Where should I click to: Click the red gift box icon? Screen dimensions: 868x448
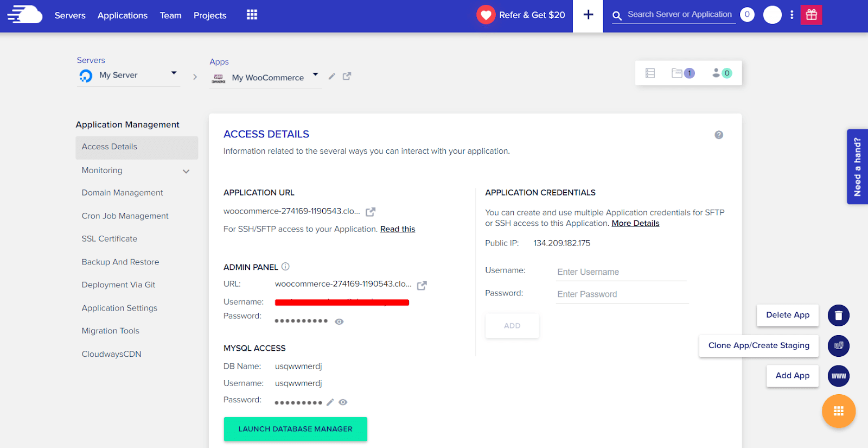(x=811, y=15)
